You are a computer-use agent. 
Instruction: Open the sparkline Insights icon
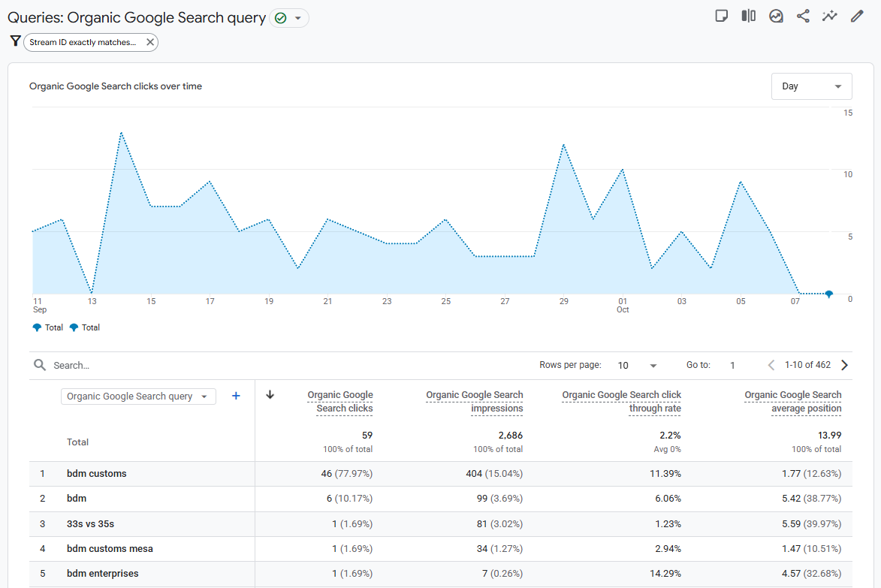pos(830,16)
